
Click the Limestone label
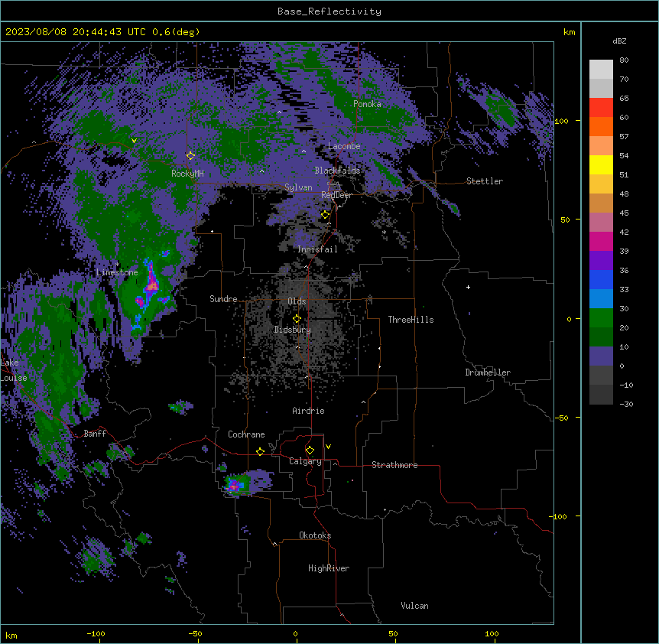(x=117, y=272)
